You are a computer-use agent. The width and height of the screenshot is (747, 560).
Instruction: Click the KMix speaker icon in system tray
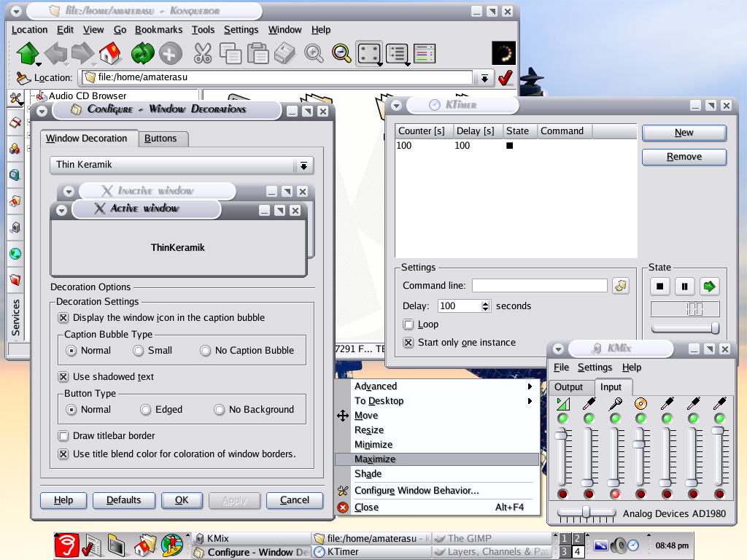pyautogui.click(x=619, y=545)
